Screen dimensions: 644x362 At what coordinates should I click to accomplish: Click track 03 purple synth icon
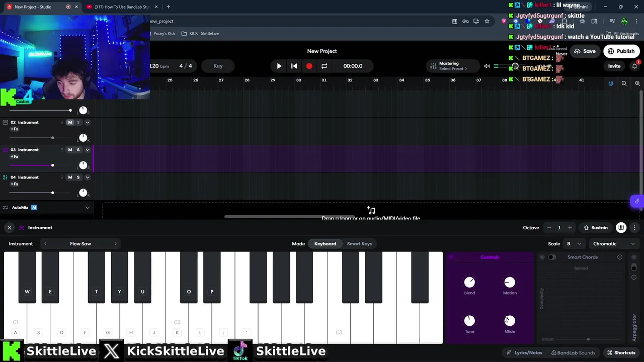pos(5,150)
